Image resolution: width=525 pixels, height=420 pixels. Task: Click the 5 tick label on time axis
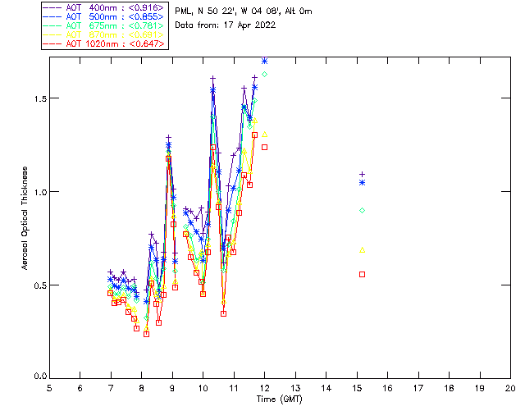[x=49, y=387]
